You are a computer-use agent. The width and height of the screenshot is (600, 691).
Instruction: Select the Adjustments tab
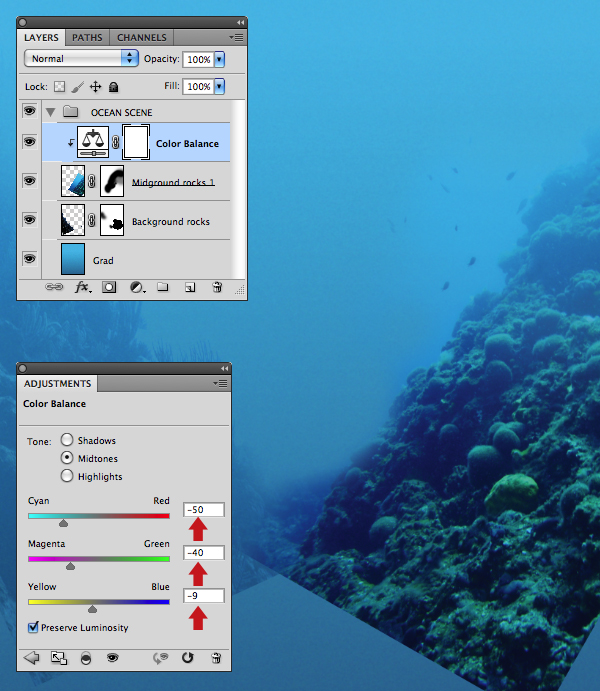[57, 384]
